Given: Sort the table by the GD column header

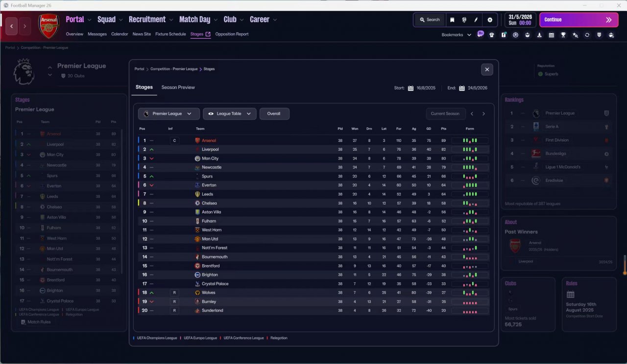Looking at the screenshot, I should (429, 129).
